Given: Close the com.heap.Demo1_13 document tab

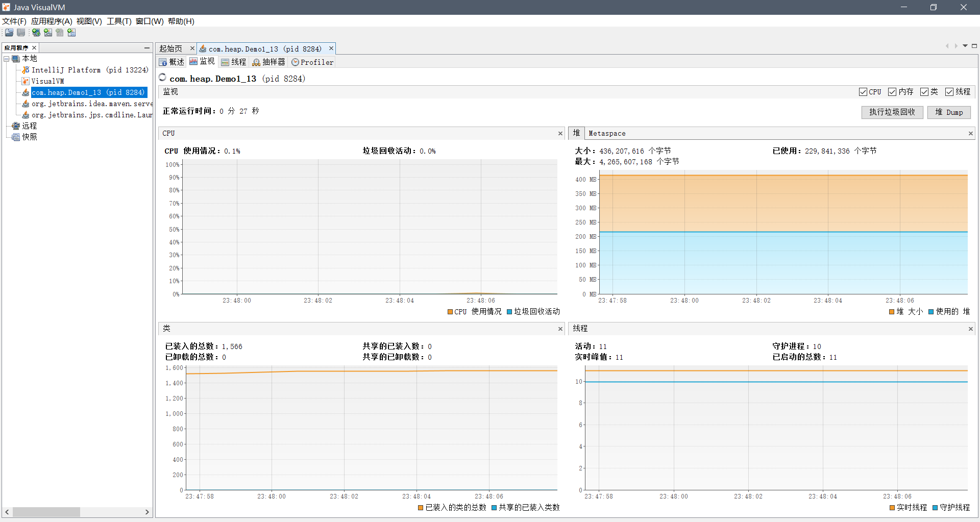Looking at the screenshot, I should (331, 48).
